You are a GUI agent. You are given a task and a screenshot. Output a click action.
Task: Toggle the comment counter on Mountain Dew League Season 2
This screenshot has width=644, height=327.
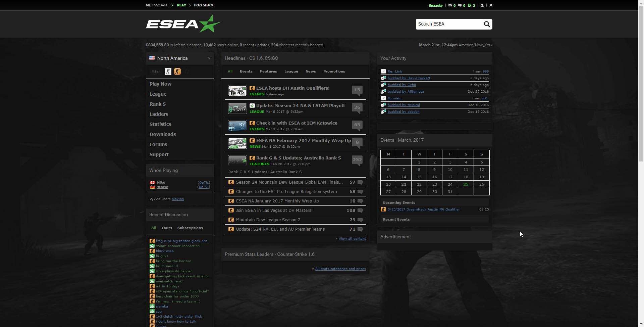[360, 220]
